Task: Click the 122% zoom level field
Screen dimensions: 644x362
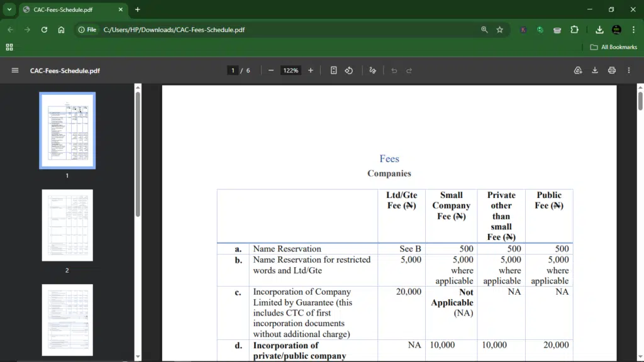Action: point(291,70)
